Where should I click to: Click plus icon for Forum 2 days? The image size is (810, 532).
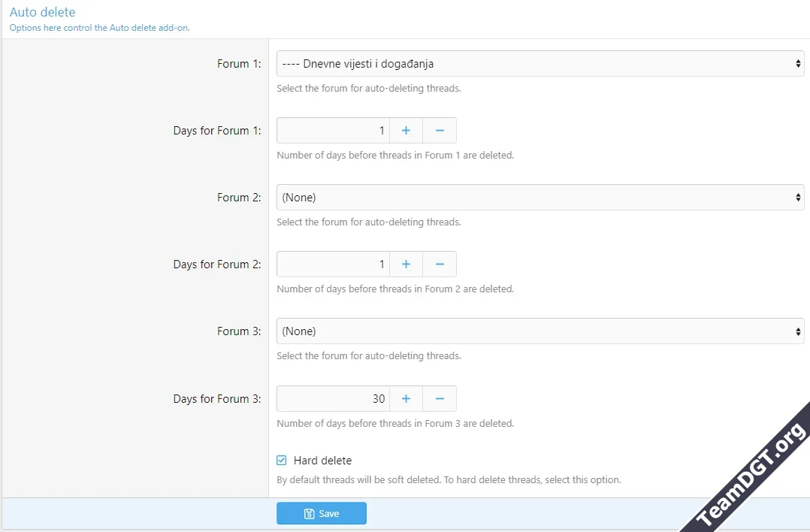[406, 264]
